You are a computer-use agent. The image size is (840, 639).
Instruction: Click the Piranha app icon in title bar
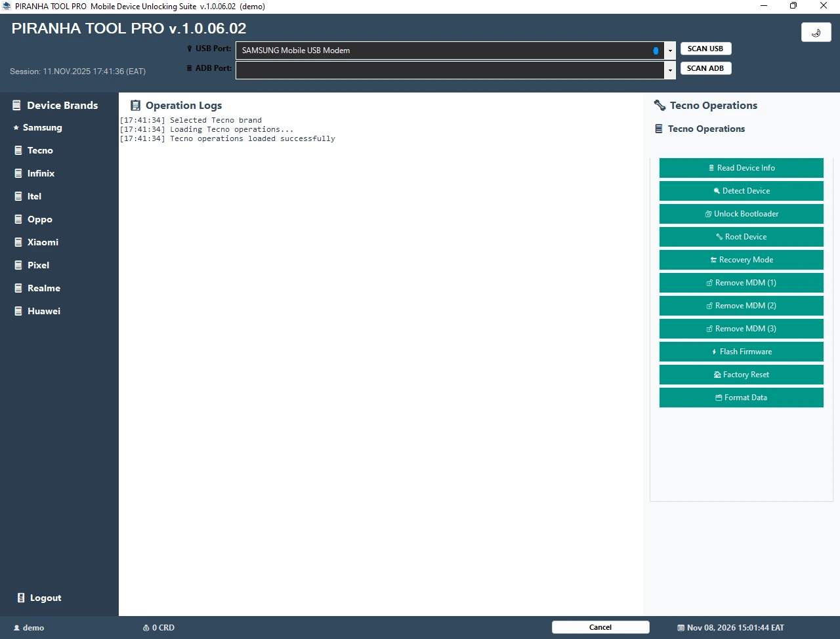click(7, 6)
